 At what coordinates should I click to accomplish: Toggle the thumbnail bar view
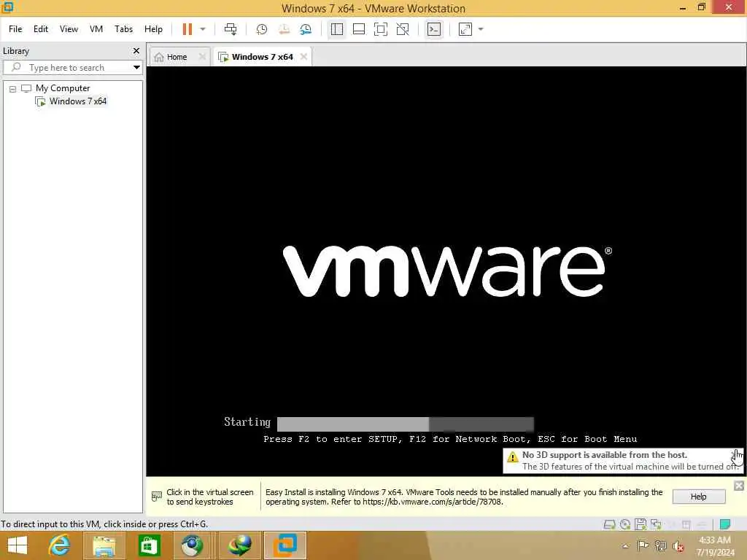pos(359,29)
